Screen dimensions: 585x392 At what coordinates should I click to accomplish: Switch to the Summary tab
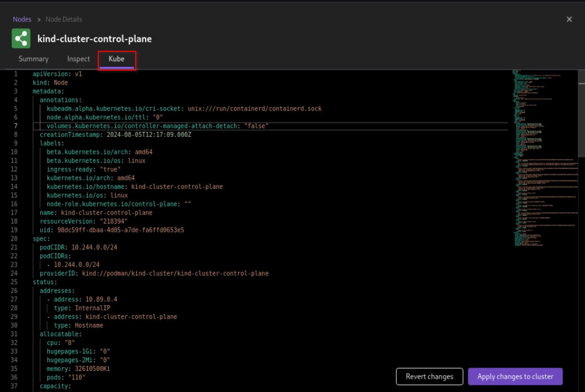pos(34,59)
